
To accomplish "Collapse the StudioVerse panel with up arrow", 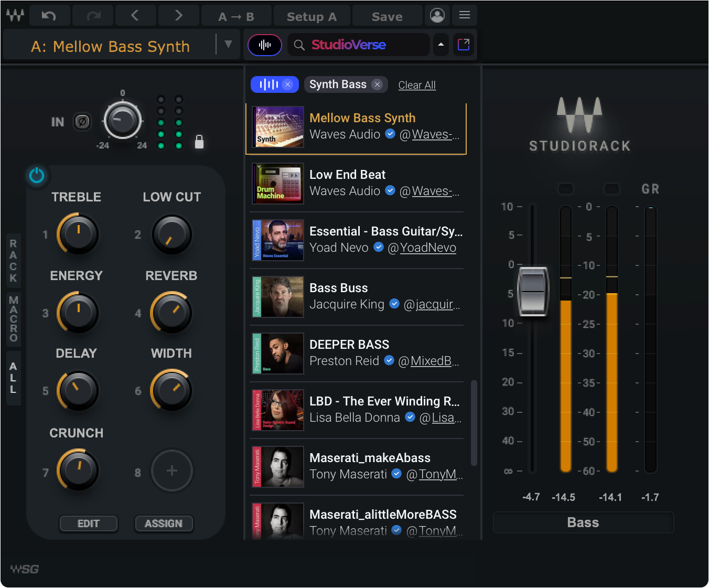I will (x=441, y=45).
